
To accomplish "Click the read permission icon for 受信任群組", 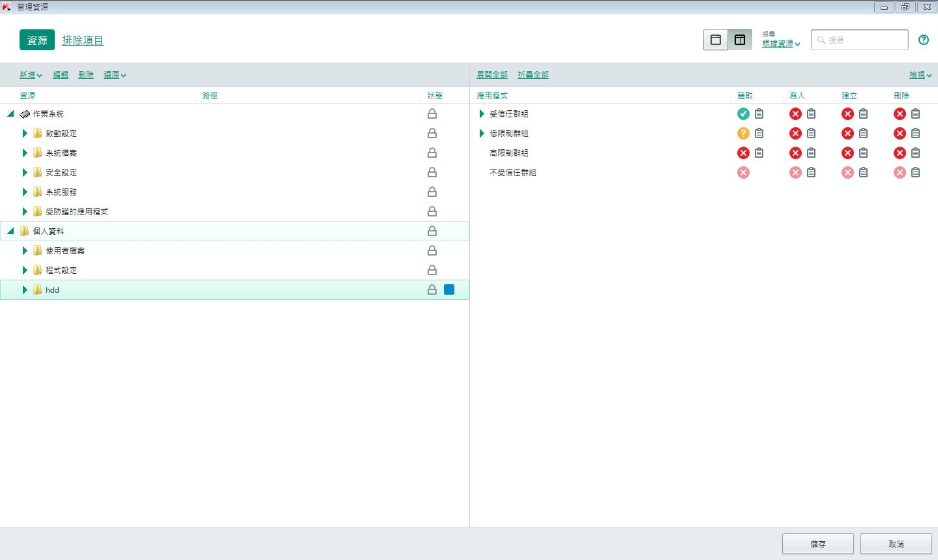I will click(x=743, y=113).
